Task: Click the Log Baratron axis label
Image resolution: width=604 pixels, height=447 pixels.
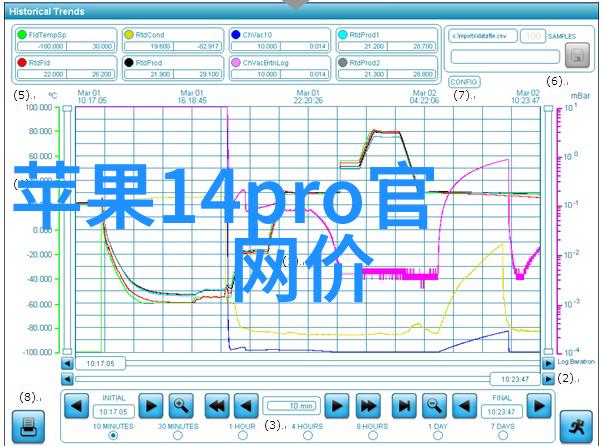Action: point(576,362)
